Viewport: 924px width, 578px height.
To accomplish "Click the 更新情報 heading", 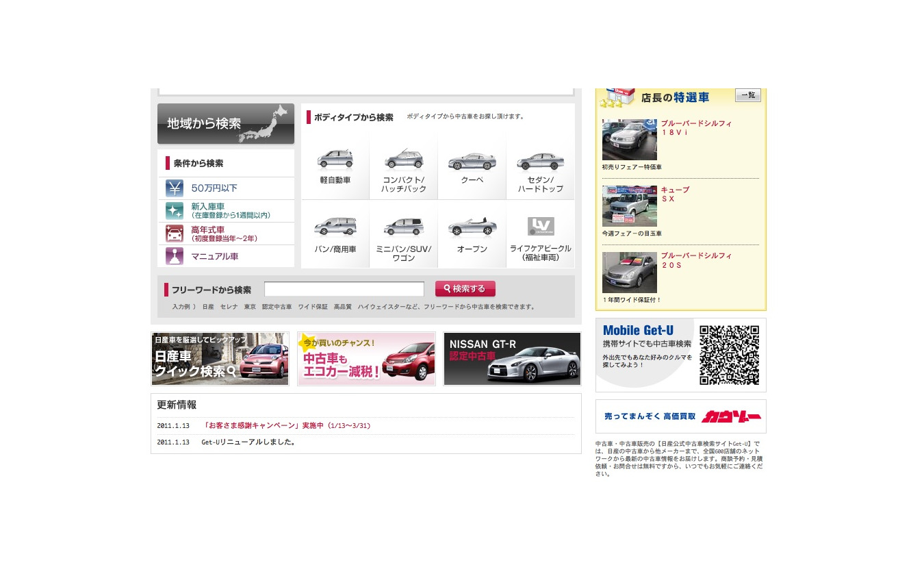I will (x=177, y=405).
